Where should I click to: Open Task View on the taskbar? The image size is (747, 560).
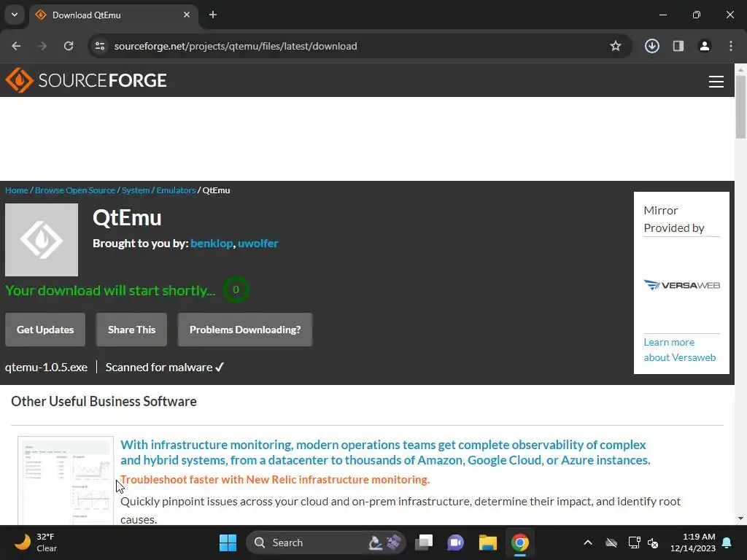coord(424,542)
